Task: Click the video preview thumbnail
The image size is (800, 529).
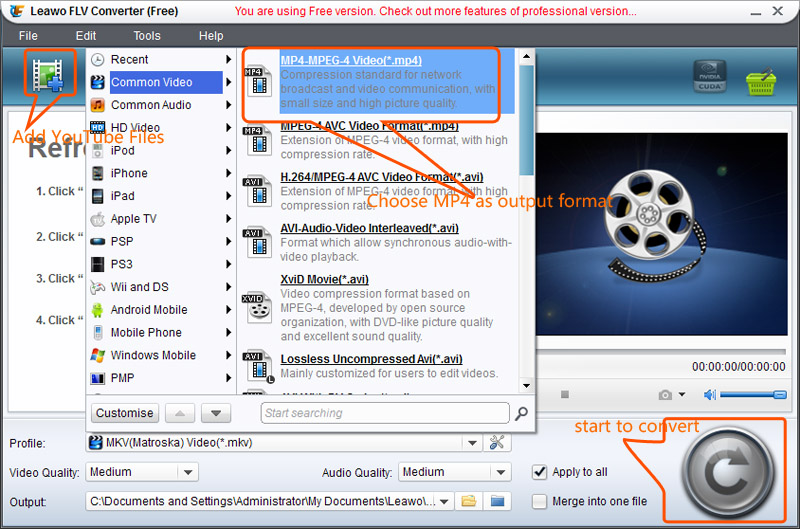Action: pos(661,234)
